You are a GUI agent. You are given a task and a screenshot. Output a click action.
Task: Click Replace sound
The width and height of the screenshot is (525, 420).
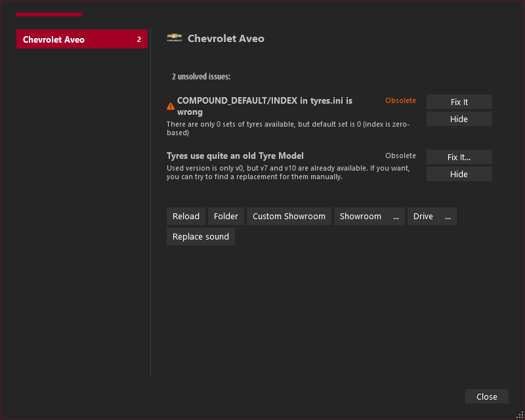tap(201, 236)
